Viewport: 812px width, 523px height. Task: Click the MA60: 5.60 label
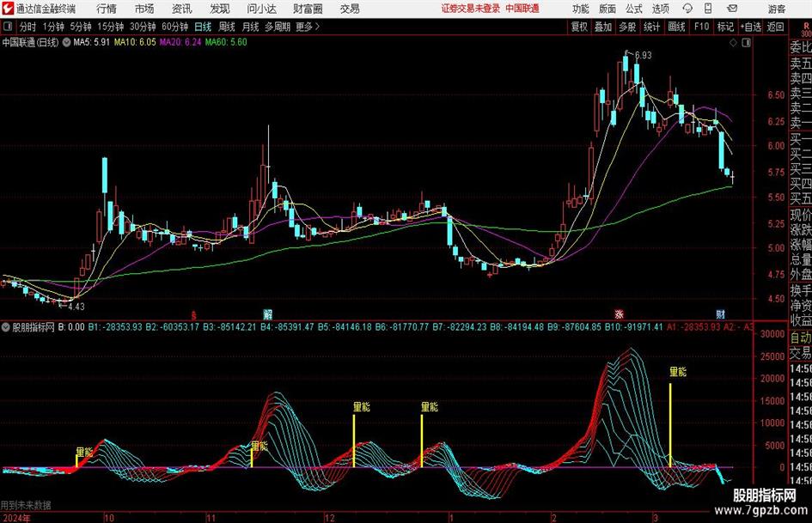(226, 42)
